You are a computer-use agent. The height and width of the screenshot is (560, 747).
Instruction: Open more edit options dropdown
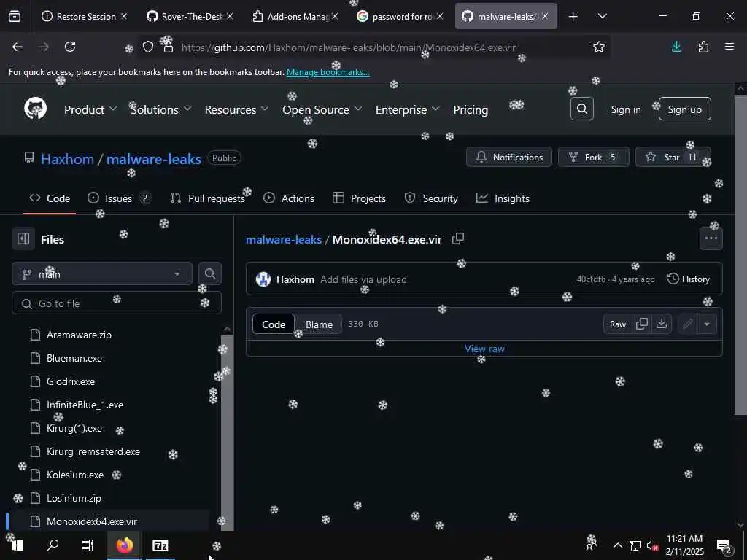[707, 324]
